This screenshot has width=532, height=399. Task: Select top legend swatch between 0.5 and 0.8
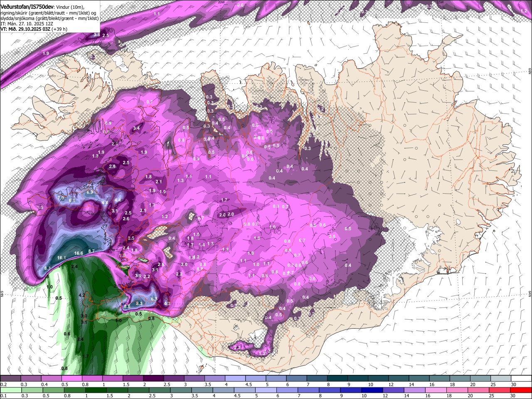pos(71,379)
